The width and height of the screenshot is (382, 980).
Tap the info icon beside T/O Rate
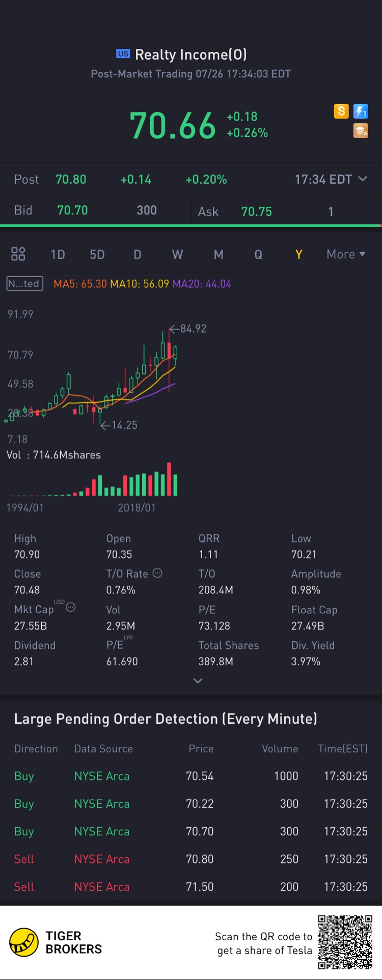(x=157, y=573)
